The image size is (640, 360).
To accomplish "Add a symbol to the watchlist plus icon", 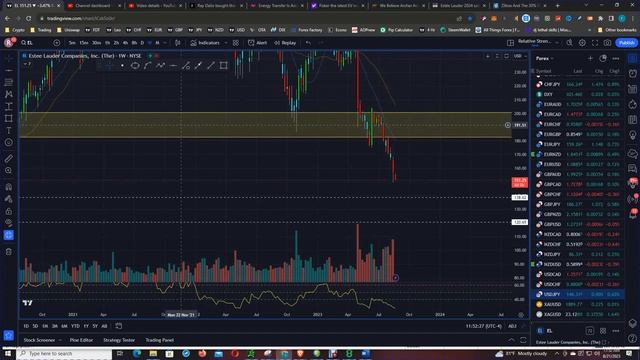I will (590, 58).
